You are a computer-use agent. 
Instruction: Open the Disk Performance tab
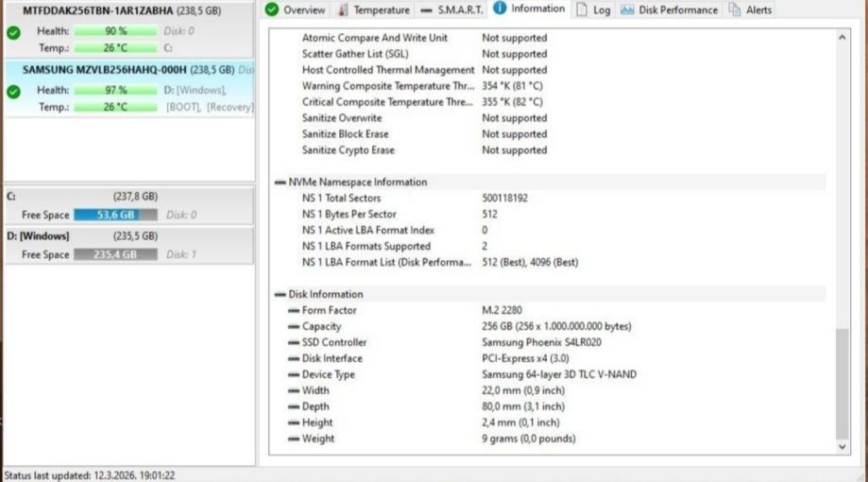click(x=670, y=9)
